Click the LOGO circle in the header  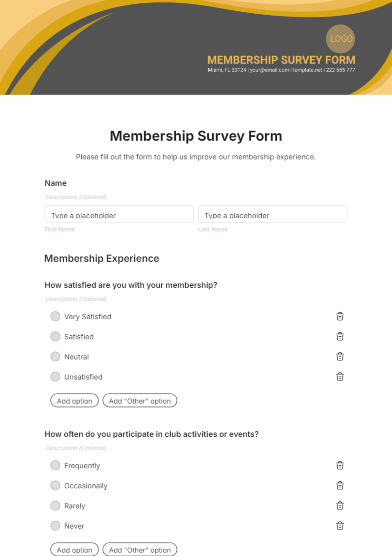pos(340,39)
